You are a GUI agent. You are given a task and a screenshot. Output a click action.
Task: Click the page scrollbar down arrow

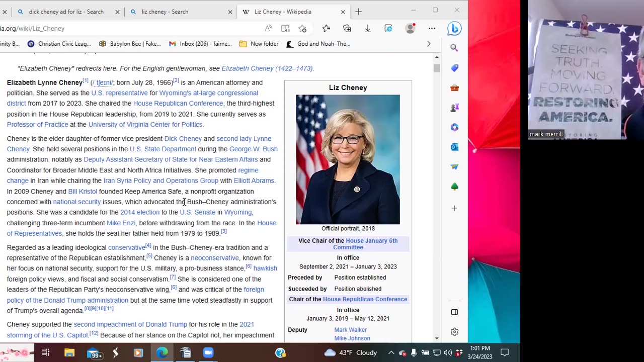pyautogui.click(x=437, y=338)
